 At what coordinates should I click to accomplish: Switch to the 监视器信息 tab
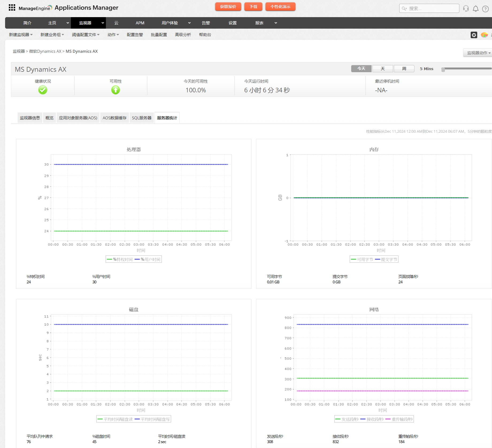point(30,118)
